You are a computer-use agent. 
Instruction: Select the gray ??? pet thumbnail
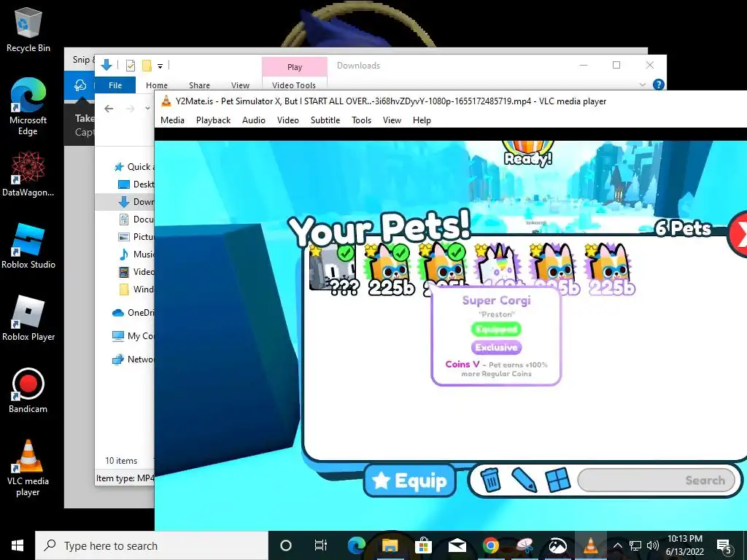333,268
